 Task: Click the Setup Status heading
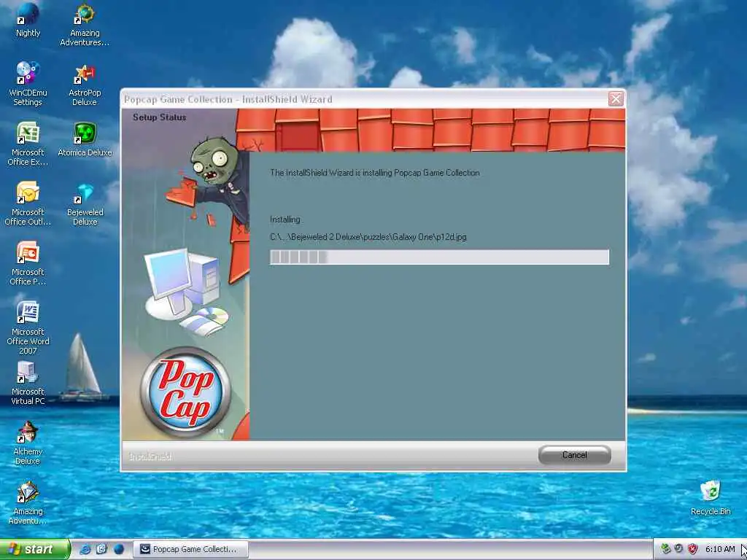(x=159, y=117)
